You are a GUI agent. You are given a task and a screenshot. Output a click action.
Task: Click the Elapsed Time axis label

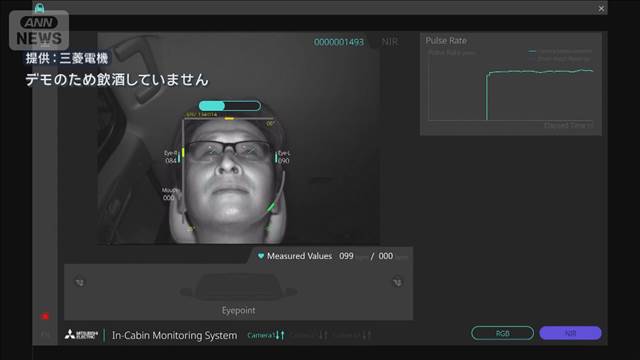[x=568, y=125]
